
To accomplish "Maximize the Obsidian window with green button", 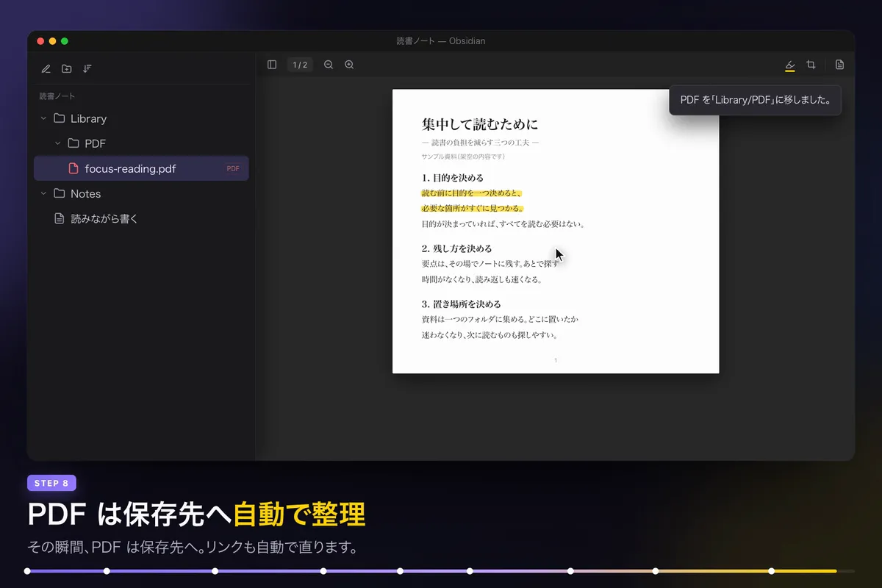I will pos(65,41).
